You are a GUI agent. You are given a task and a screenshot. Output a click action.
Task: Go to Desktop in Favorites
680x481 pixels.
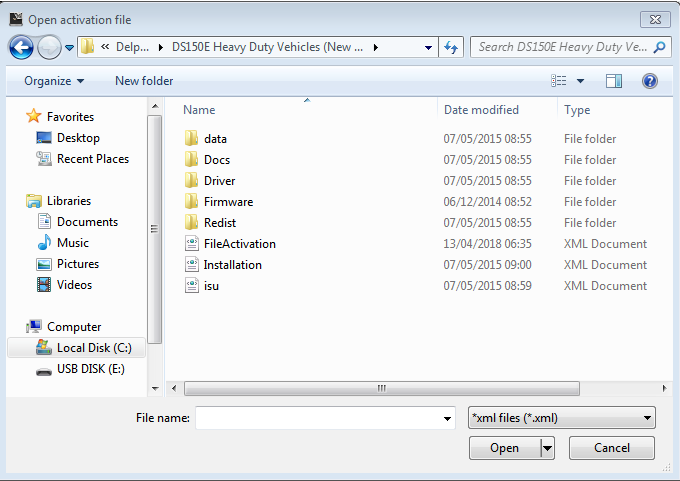click(78, 138)
